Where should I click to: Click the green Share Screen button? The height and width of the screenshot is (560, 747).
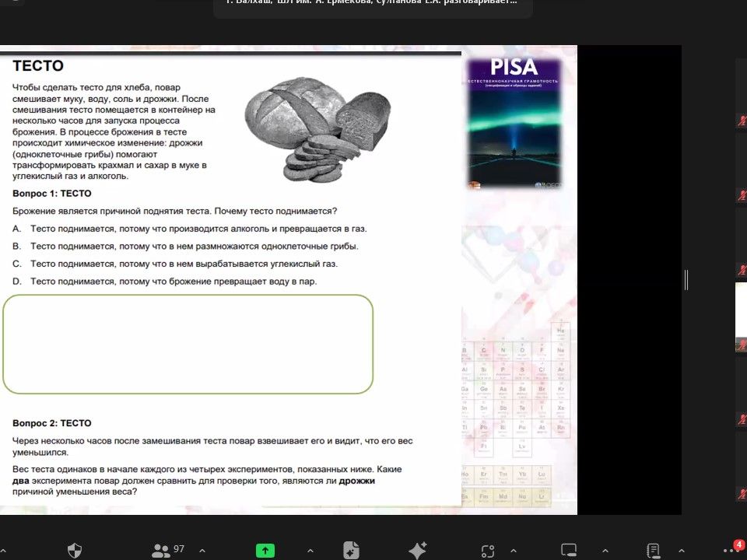point(265,551)
